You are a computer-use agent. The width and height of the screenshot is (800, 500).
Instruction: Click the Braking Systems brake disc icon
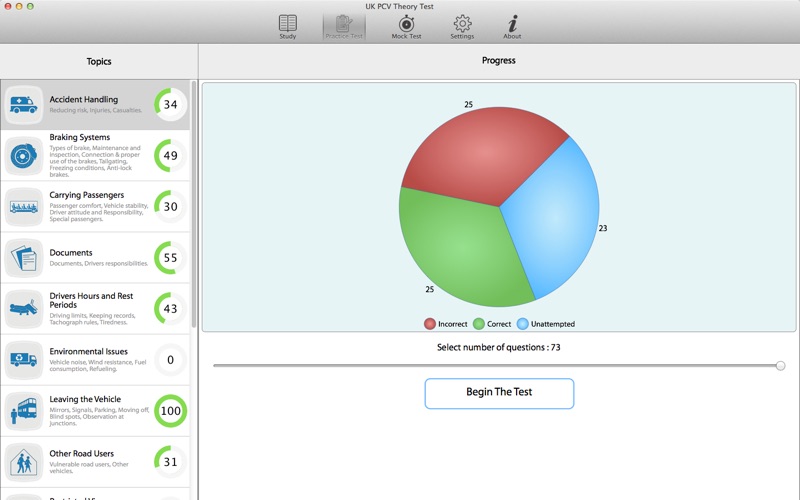click(23, 156)
